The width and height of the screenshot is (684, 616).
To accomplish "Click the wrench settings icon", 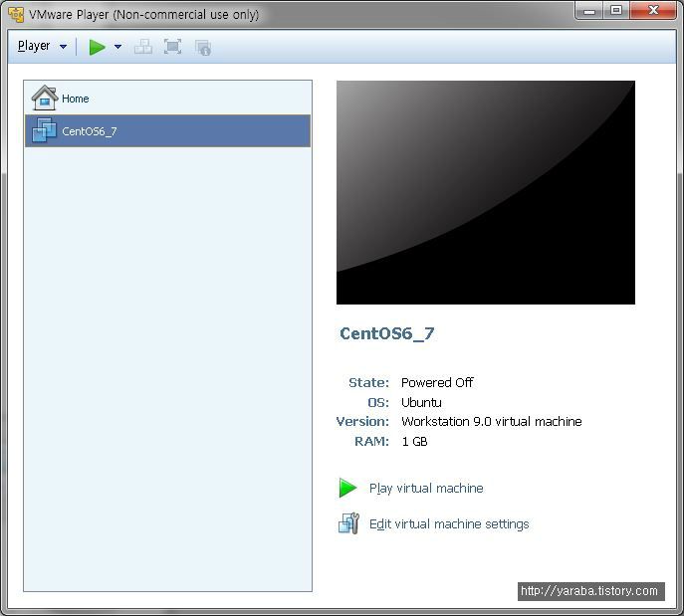I will tap(348, 523).
